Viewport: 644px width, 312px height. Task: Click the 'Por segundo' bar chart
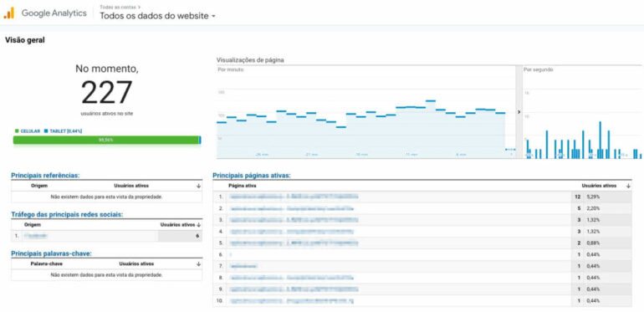583,112
